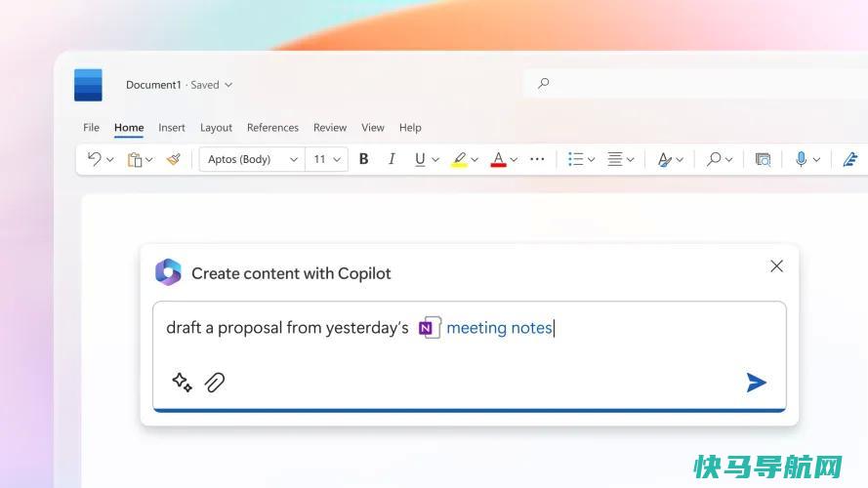Open the Undo history dropdown arrow
The height and width of the screenshot is (488, 868).
tap(110, 160)
